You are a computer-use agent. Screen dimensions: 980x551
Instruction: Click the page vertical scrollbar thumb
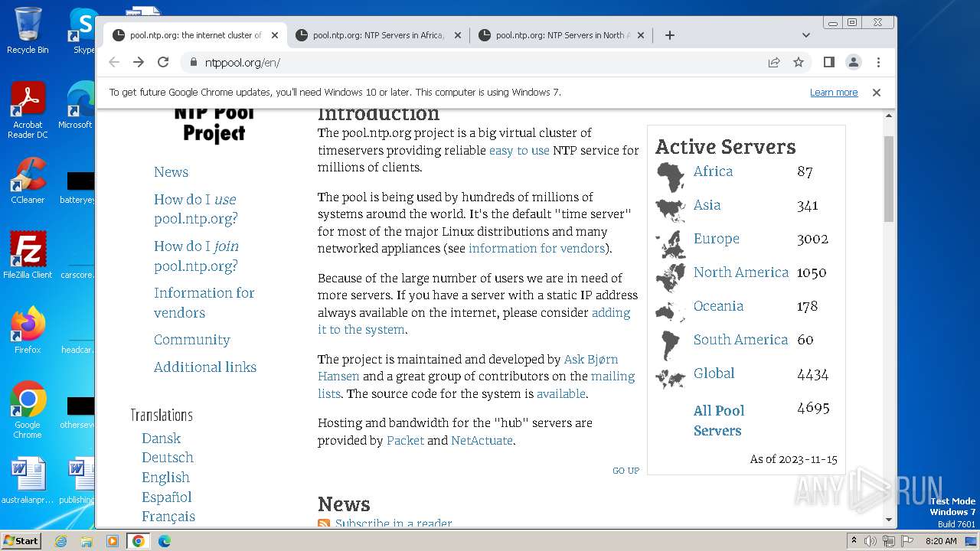[x=889, y=179]
